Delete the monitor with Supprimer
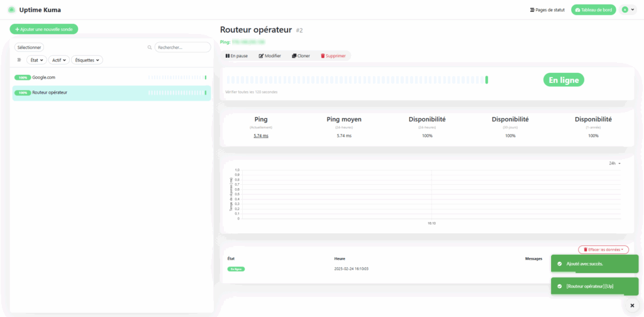 (x=333, y=56)
